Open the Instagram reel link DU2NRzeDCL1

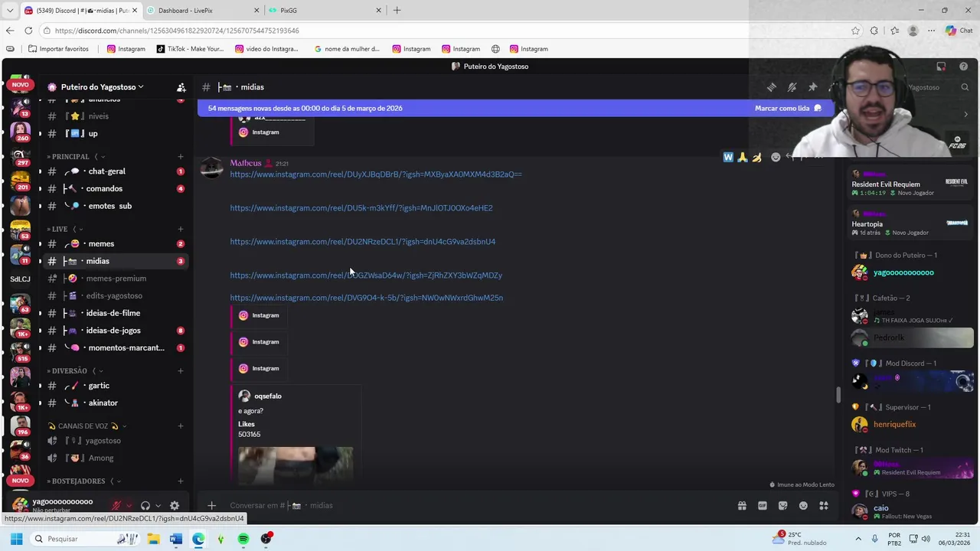point(363,242)
